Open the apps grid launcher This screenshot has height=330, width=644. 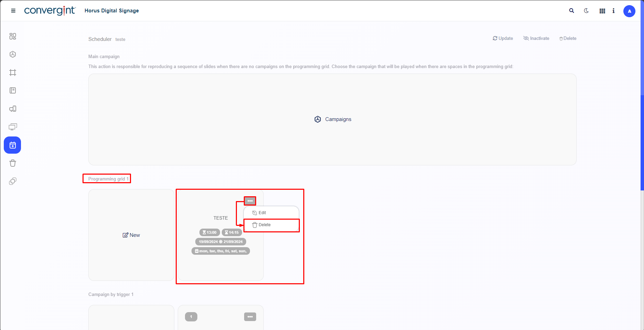pos(602,11)
